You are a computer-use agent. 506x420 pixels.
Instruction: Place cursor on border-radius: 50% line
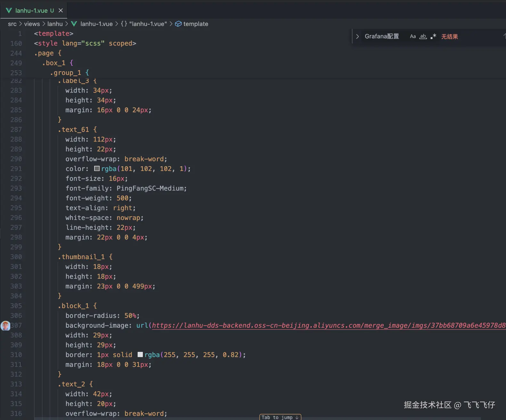point(102,316)
